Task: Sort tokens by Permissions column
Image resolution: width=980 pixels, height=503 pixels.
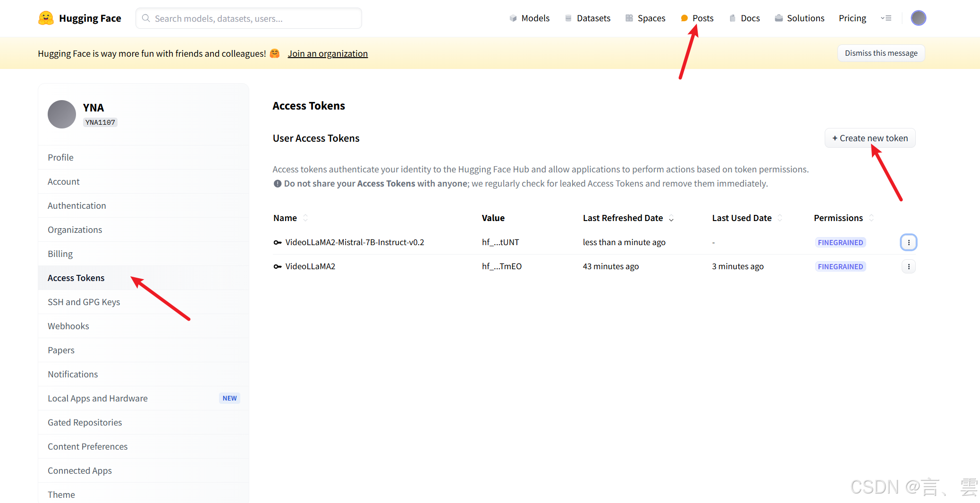Action: (871, 218)
